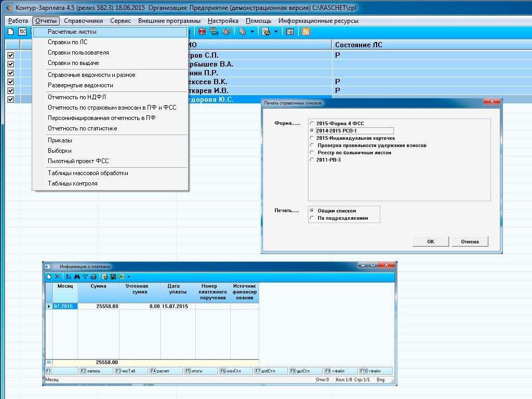532x399 pixels.
Task: Select the 2015-Форма 4 ФСС radio option
Action: click(312, 124)
